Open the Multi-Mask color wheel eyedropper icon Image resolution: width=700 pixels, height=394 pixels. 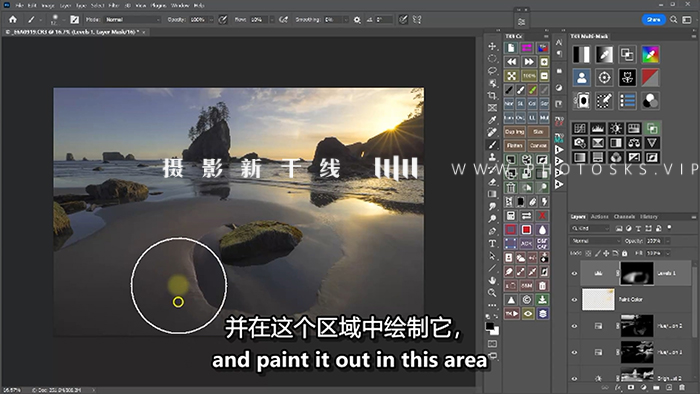click(x=650, y=54)
